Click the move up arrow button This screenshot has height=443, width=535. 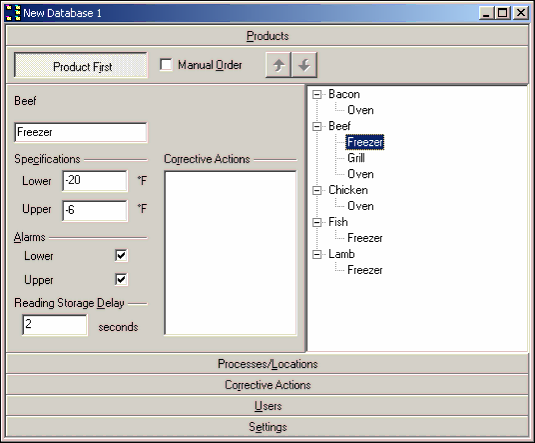(278, 65)
